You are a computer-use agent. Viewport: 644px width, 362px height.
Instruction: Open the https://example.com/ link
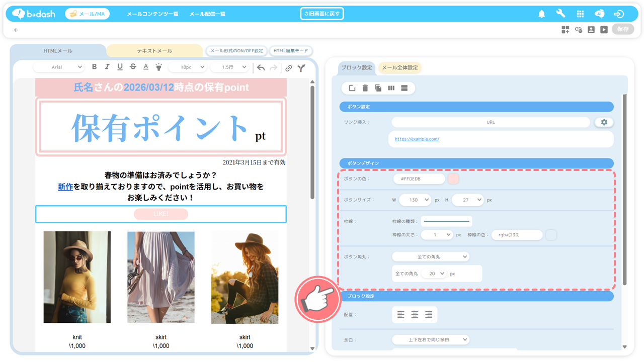click(x=417, y=139)
